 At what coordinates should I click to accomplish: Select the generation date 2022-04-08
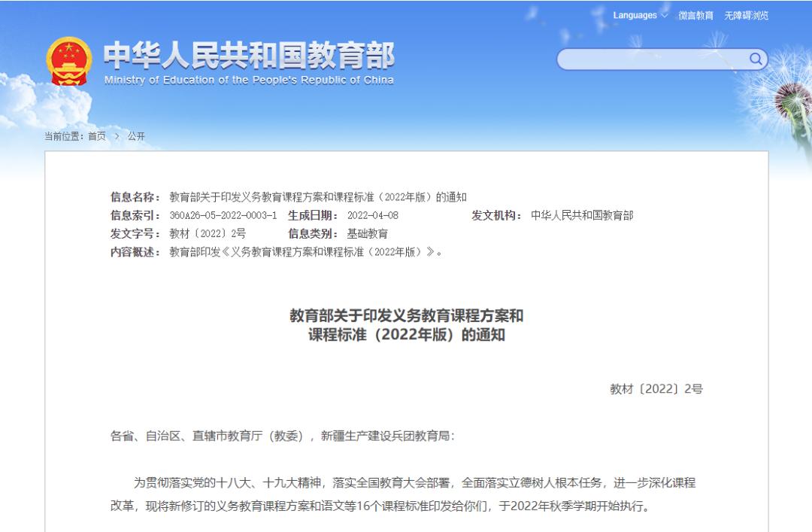373,215
